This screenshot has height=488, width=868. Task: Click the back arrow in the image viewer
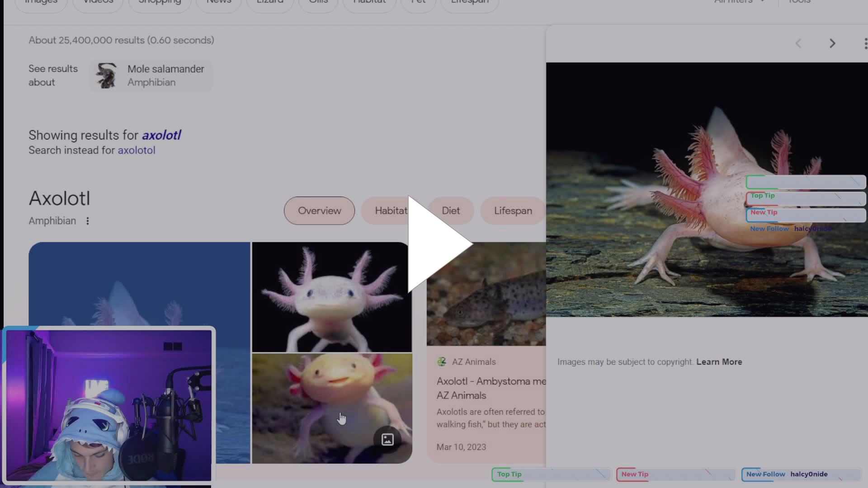(x=798, y=43)
